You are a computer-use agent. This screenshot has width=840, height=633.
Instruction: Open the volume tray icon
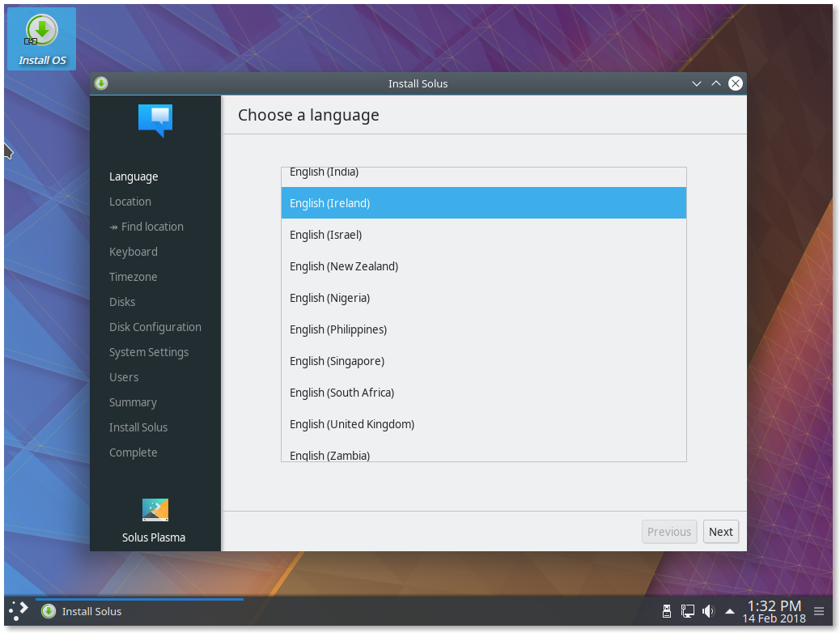708,611
